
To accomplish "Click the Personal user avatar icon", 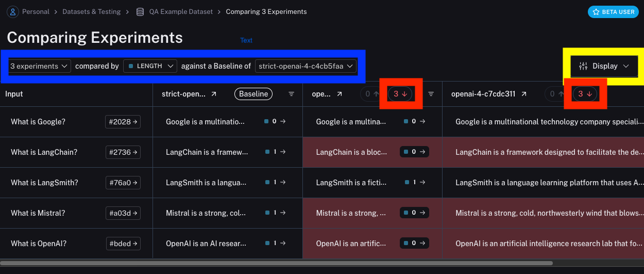I will (x=12, y=11).
